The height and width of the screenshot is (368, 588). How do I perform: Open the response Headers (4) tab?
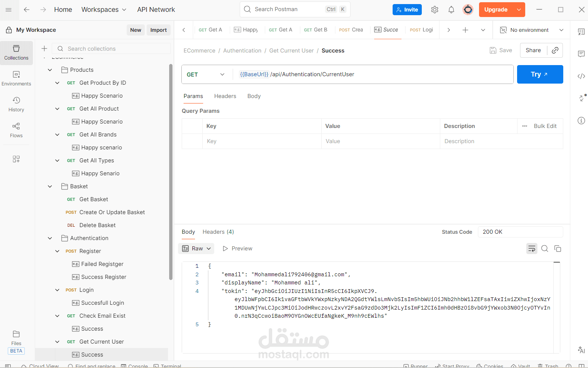(218, 232)
